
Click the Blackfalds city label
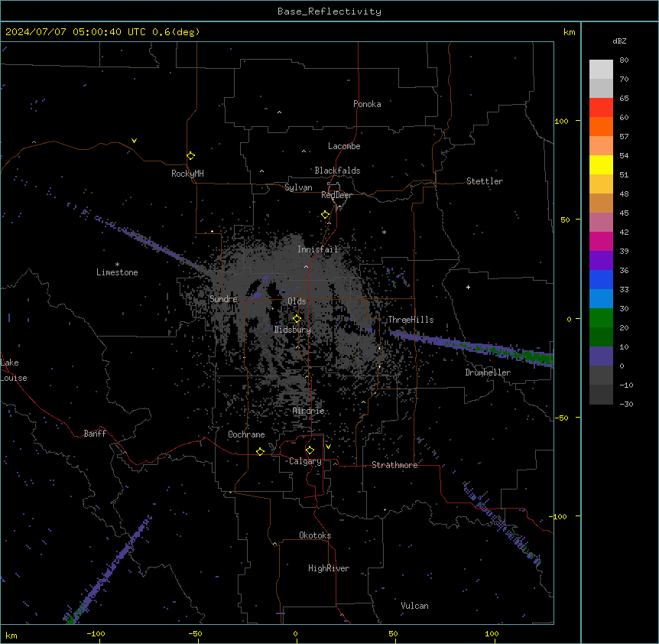coord(337,171)
